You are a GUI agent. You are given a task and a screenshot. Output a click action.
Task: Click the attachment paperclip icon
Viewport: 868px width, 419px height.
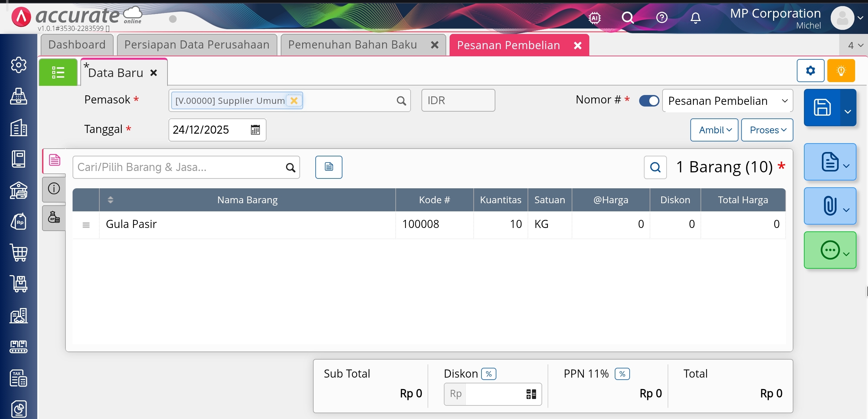829,206
